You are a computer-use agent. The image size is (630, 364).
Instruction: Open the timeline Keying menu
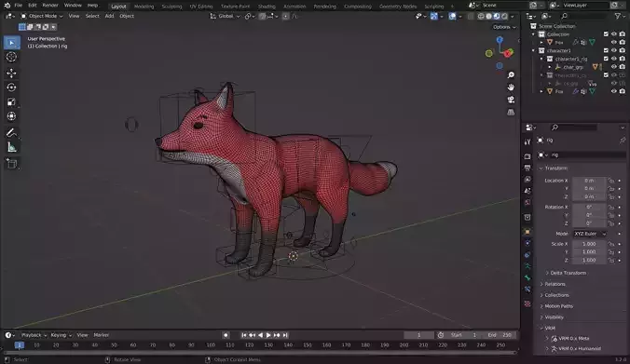pos(62,335)
